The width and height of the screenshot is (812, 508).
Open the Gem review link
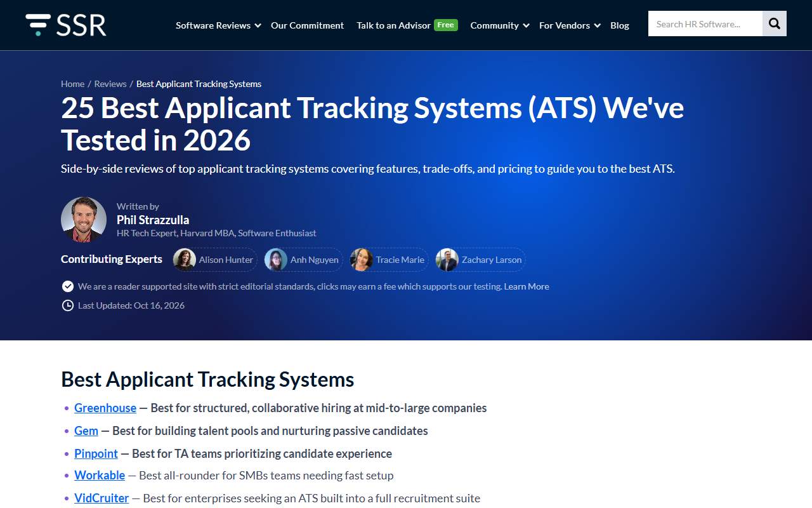click(x=86, y=431)
